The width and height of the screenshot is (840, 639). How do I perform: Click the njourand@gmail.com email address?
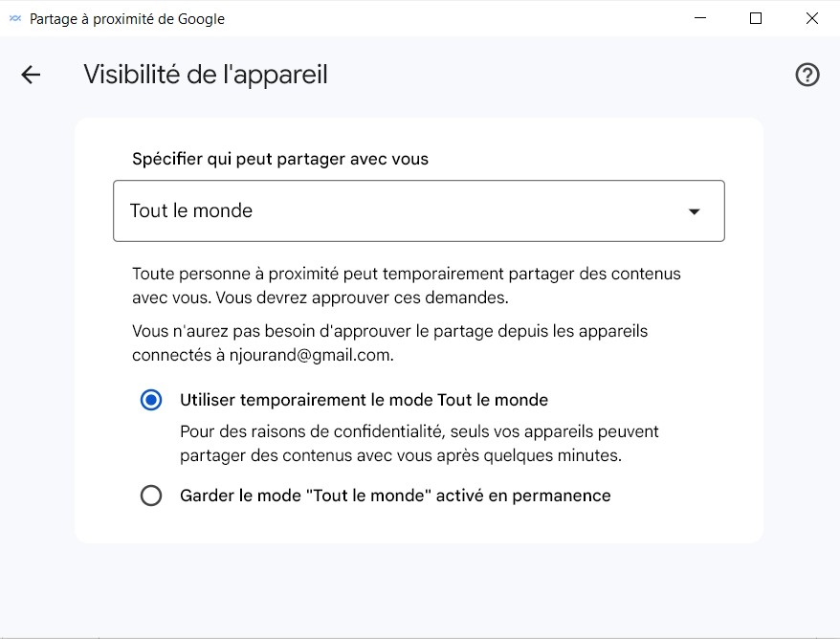point(311,355)
